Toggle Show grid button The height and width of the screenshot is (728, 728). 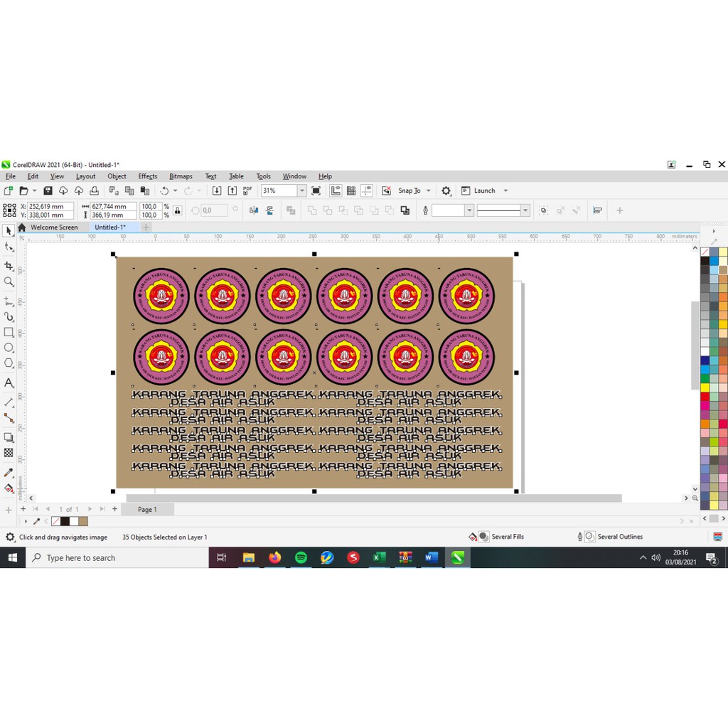pyautogui.click(x=351, y=191)
